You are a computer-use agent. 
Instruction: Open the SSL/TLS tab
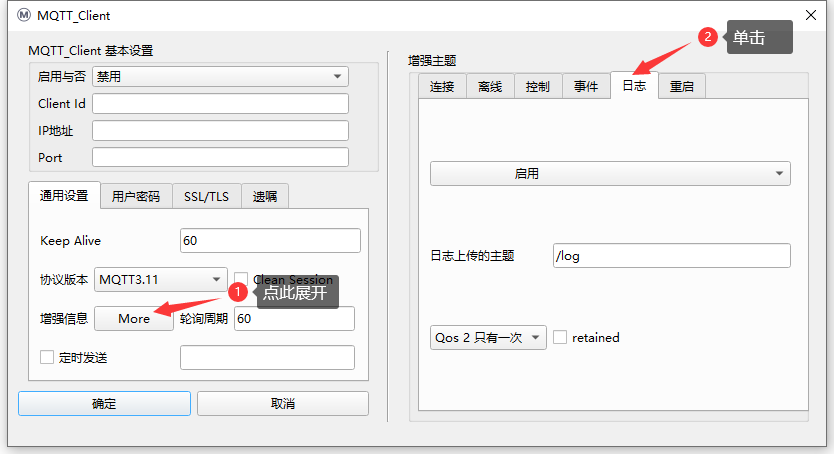(206, 197)
